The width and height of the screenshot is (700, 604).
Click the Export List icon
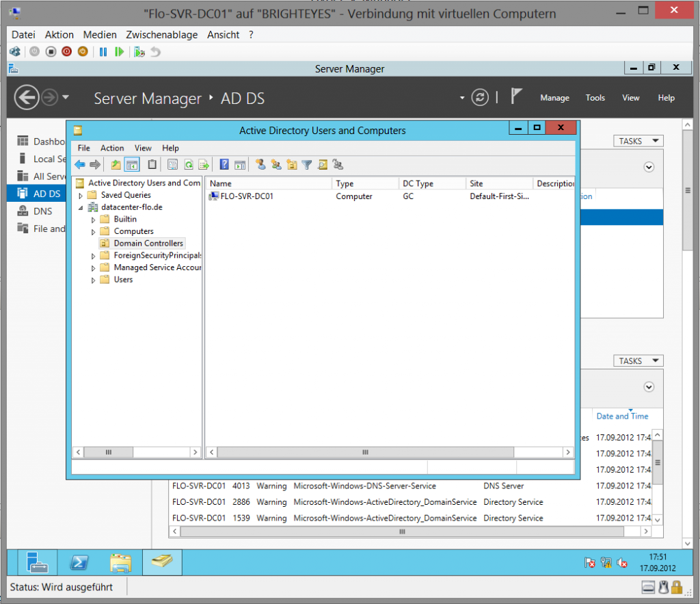[x=204, y=165]
